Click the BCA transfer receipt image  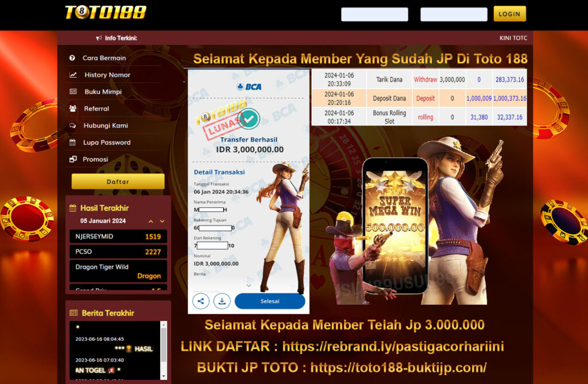point(249,191)
